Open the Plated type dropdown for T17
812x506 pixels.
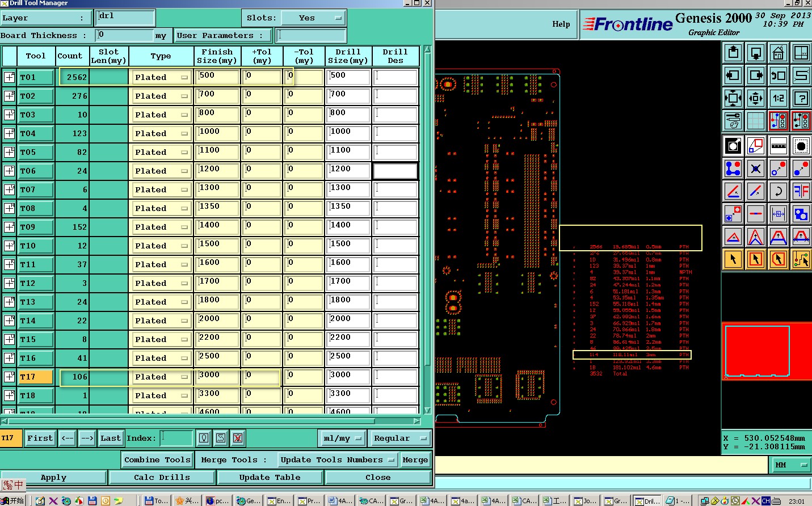pyautogui.click(x=161, y=377)
